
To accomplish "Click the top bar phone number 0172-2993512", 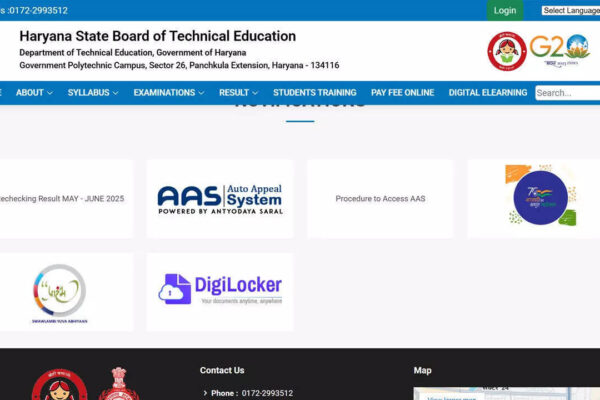I will pos(38,11).
